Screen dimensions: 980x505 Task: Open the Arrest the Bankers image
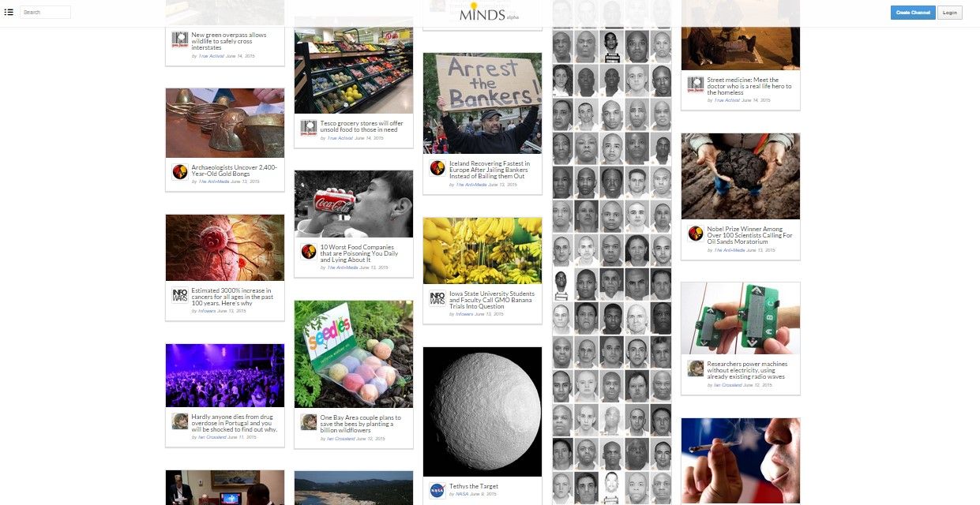coord(482,103)
